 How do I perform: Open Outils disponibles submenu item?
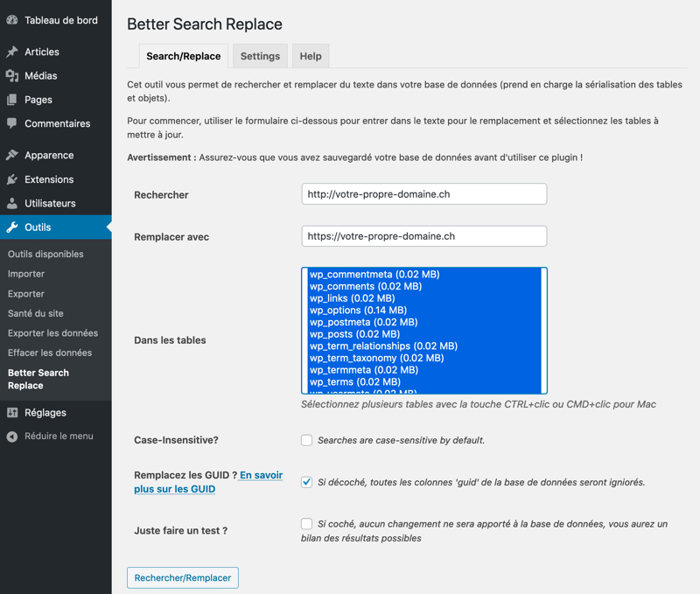45,254
